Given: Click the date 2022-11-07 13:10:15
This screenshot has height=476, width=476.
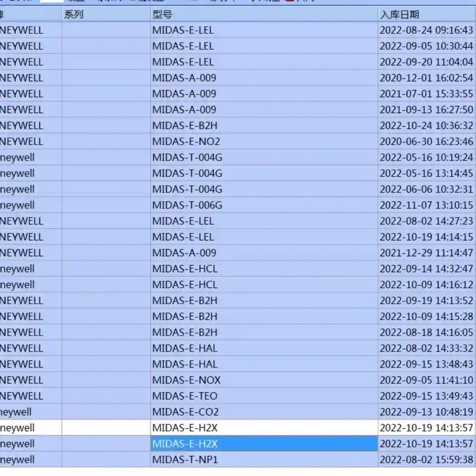Looking at the screenshot, I should (426, 205).
